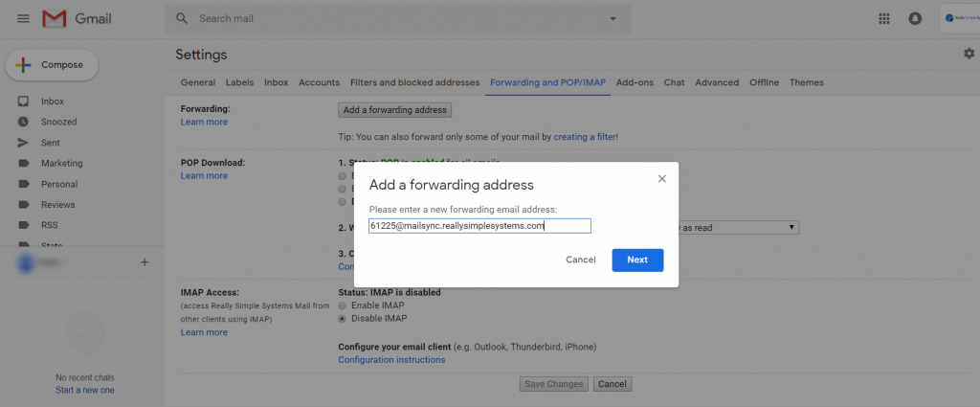This screenshot has height=407, width=980.
Task: Switch to the Add-ons tab
Action: click(x=635, y=82)
